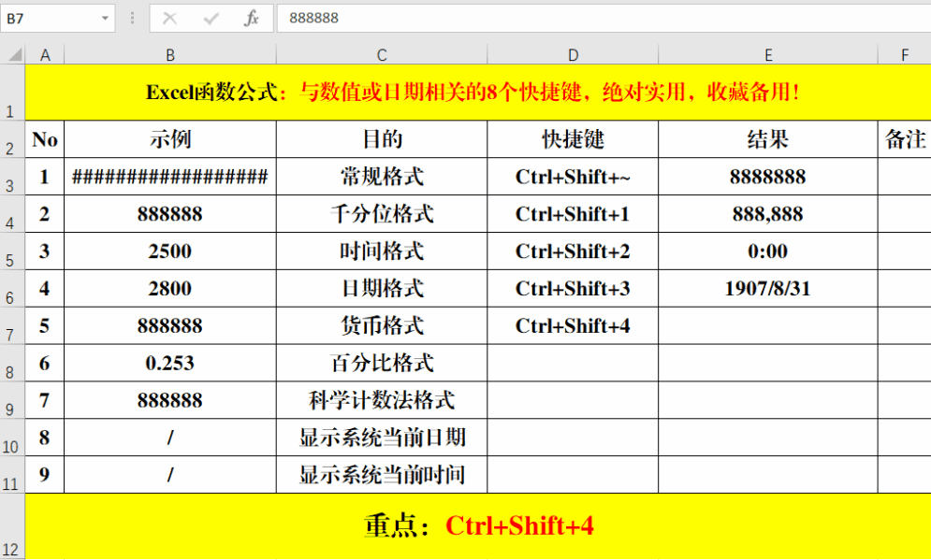Select row 3 header
Viewport: 931px width, 560px height.
[12, 177]
